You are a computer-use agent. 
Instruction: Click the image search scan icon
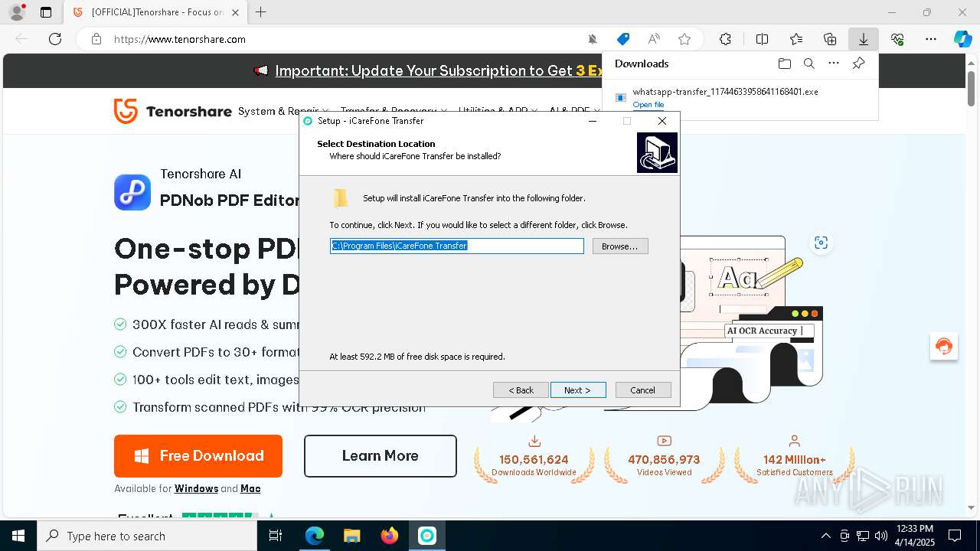click(x=822, y=243)
